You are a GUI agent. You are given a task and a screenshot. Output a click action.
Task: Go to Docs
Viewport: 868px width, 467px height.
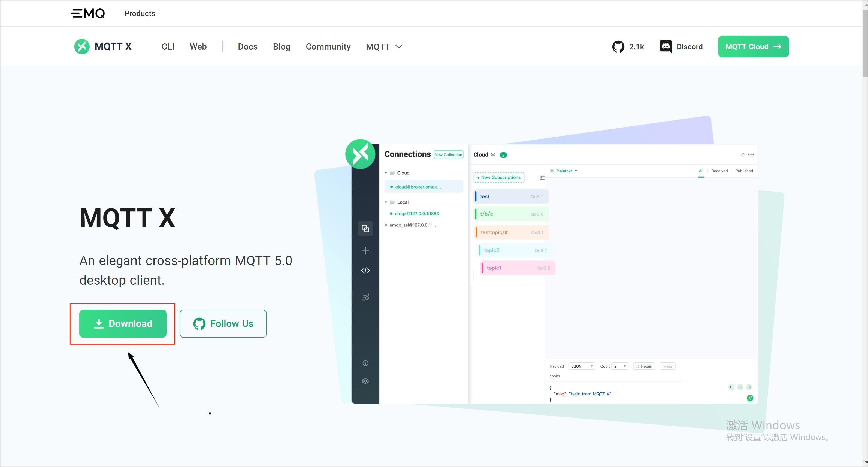pyautogui.click(x=248, y=47)
